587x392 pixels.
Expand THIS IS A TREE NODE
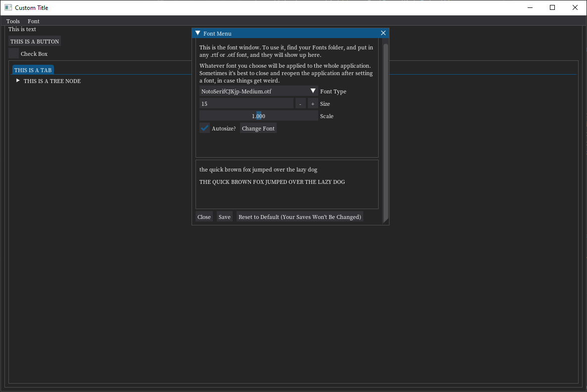(17, 81)
